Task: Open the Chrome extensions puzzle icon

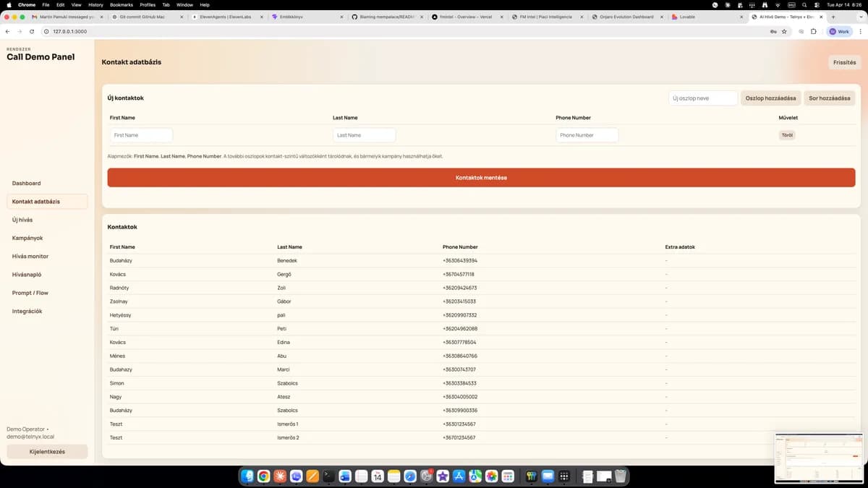Action: [x=814, y=32]
